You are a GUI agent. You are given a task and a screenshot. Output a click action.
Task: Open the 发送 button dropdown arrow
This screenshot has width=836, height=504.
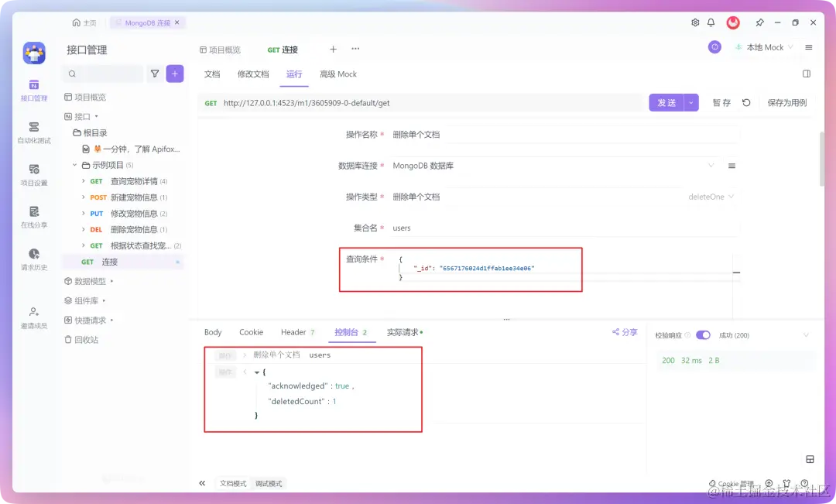(x=691, y=102)
